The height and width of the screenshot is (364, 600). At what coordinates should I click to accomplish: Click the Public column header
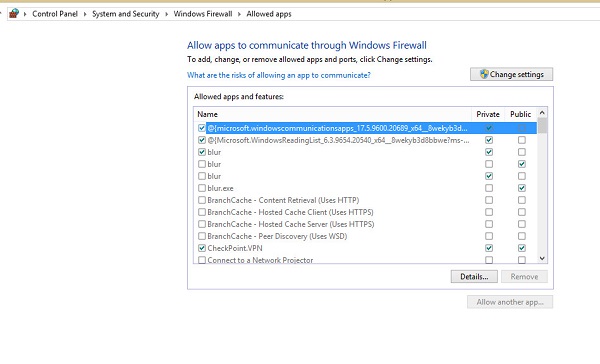[520, 114]
